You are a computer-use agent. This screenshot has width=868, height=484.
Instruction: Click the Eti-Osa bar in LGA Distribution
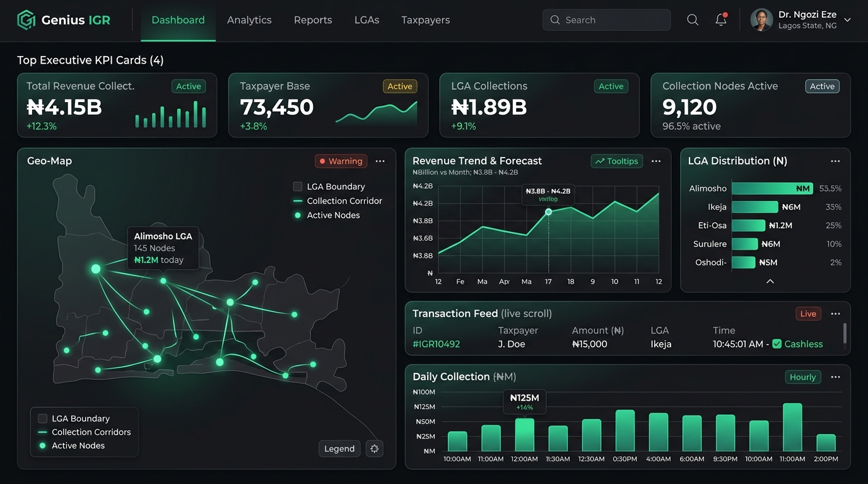click(748, 225)
